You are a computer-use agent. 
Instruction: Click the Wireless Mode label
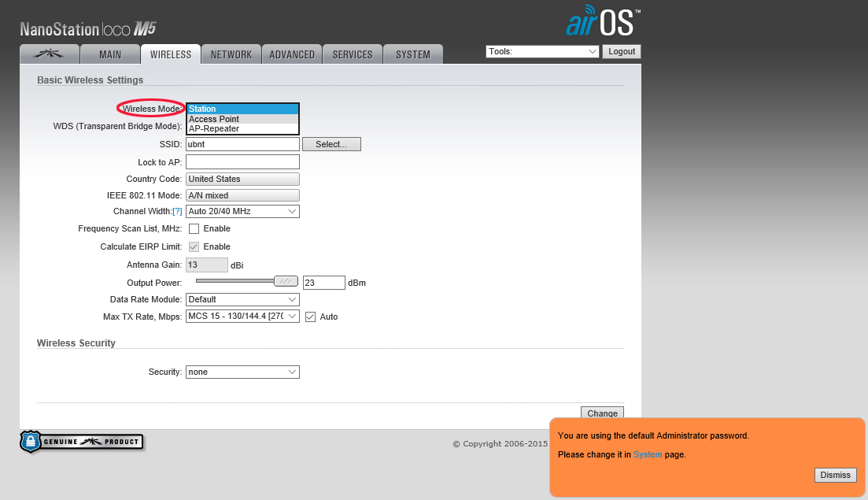coord(152,109)
